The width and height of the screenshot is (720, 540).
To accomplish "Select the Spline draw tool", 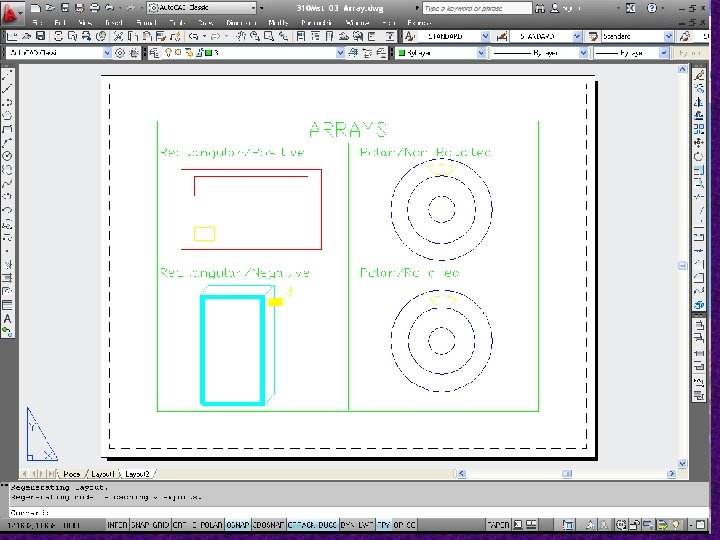I will 7,183.
